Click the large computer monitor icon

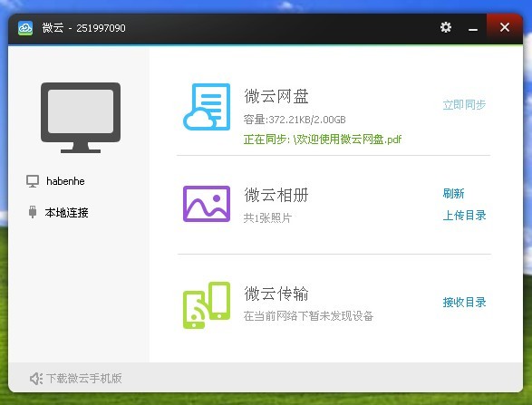click(81, 118)
